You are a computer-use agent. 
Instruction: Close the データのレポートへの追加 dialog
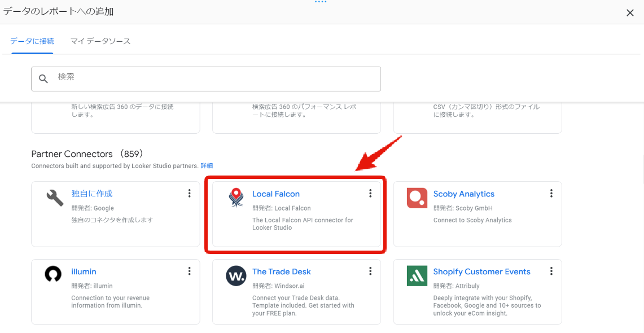coord(630,13)
